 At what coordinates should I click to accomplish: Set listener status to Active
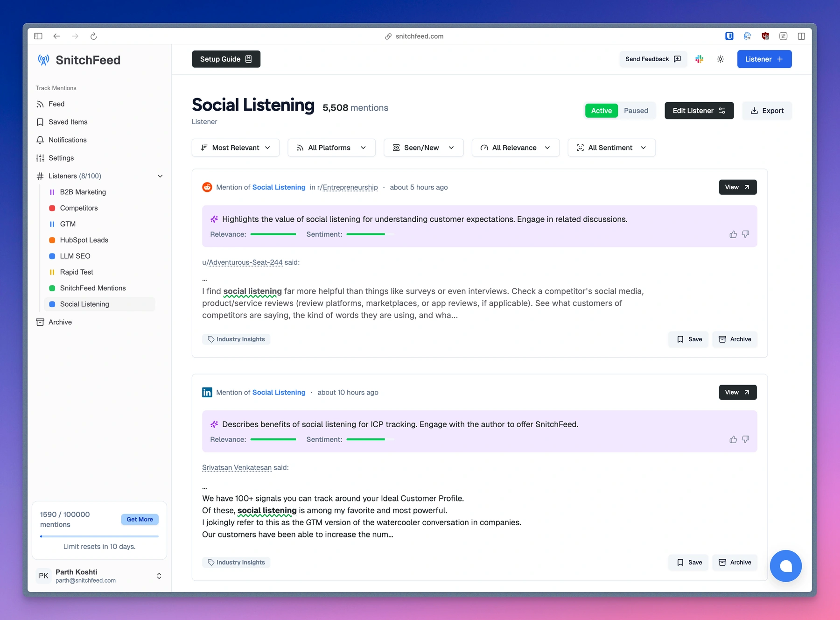point(602,111)
